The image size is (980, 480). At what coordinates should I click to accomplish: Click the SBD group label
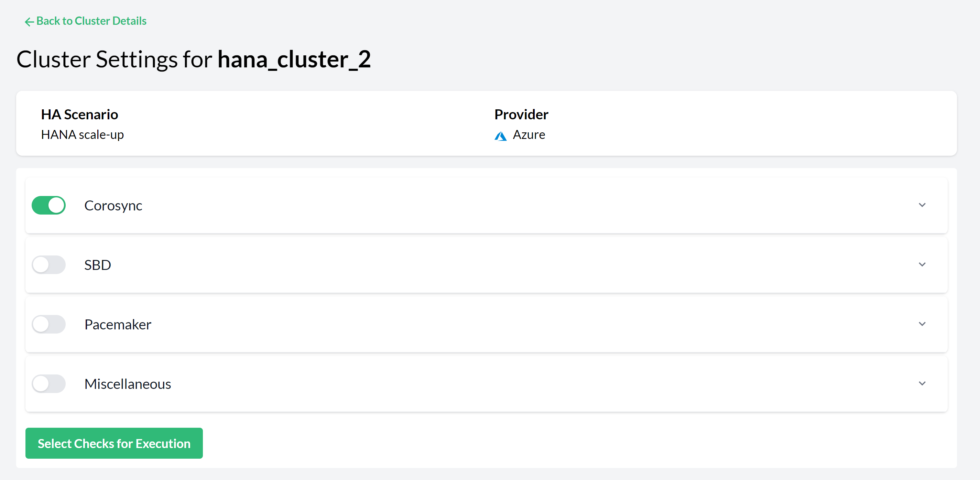tap(97, 265)
